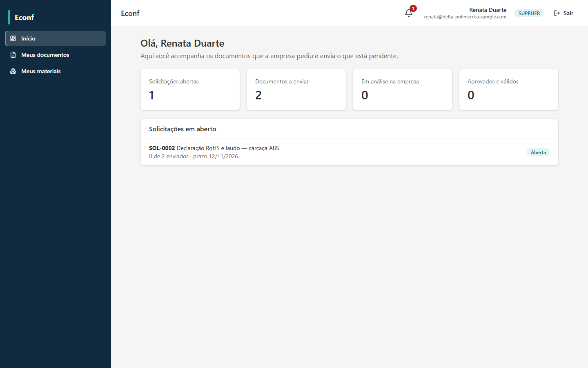The width and height of the screenshot is (588, 368).
Task: Click the Solicitações em aberto heading
Action: (x=183, y=129)
